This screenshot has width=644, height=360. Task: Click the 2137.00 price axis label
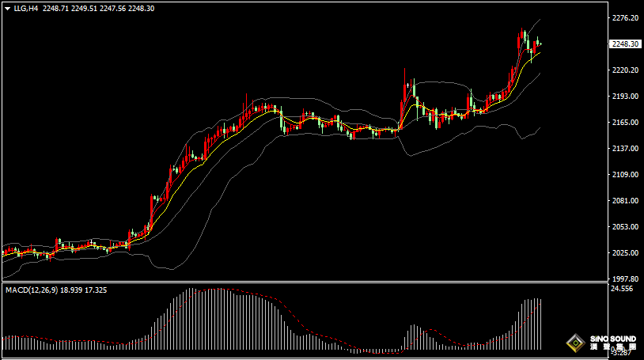[625, 149]
